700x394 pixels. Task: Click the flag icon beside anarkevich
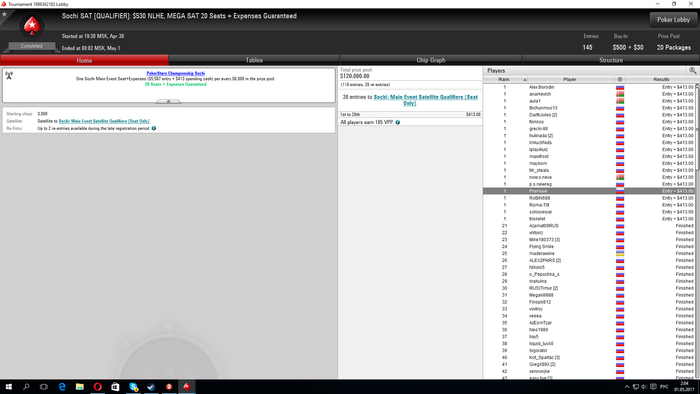pos(620,94)
